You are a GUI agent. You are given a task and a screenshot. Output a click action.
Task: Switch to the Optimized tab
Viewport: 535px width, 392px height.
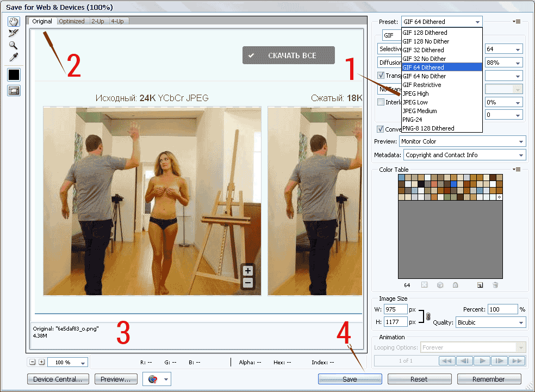point(72,21)
